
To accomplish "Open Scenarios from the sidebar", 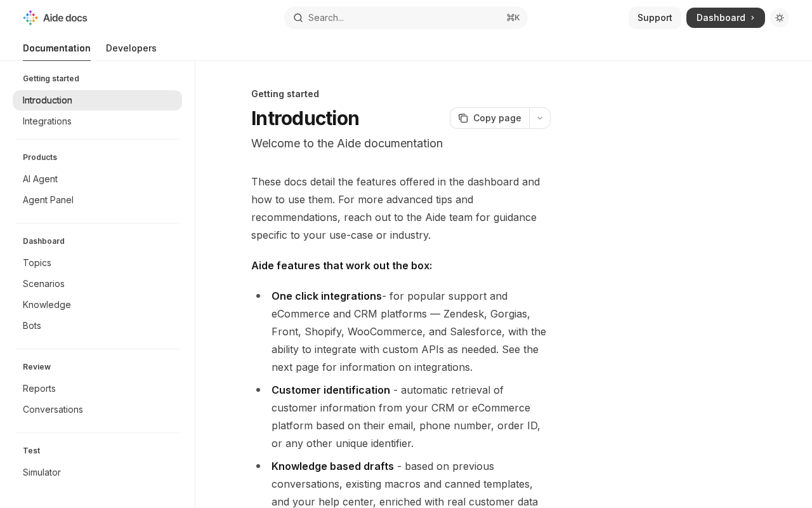I will [x=44, y=284].
